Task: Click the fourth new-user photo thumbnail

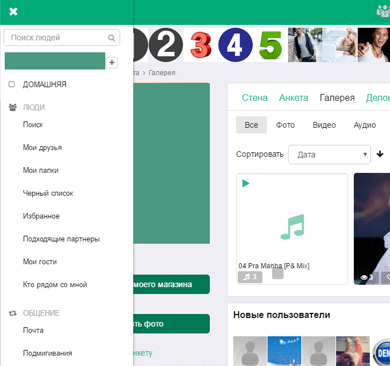Action: pos(353,351)
